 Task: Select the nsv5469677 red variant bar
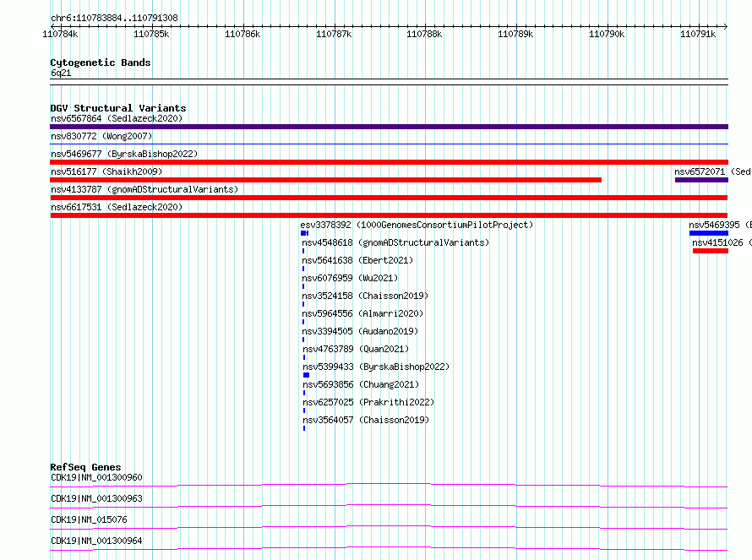pos(389,162)
